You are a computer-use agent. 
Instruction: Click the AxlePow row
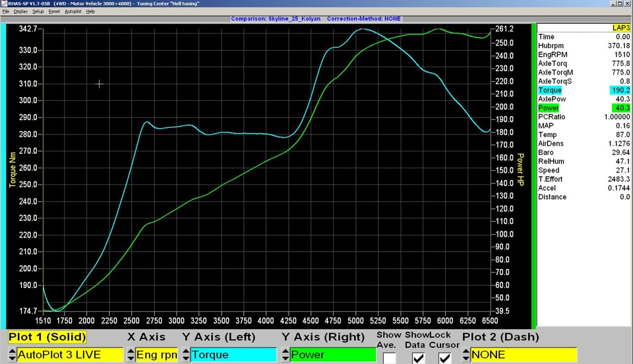click(x=584, y=99)
